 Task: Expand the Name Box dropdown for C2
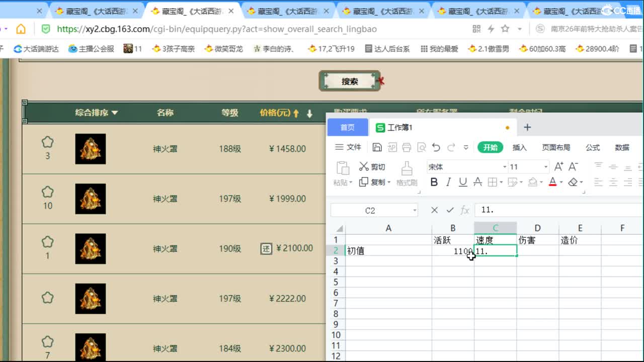pyautogui.click(x=415, y=211)
